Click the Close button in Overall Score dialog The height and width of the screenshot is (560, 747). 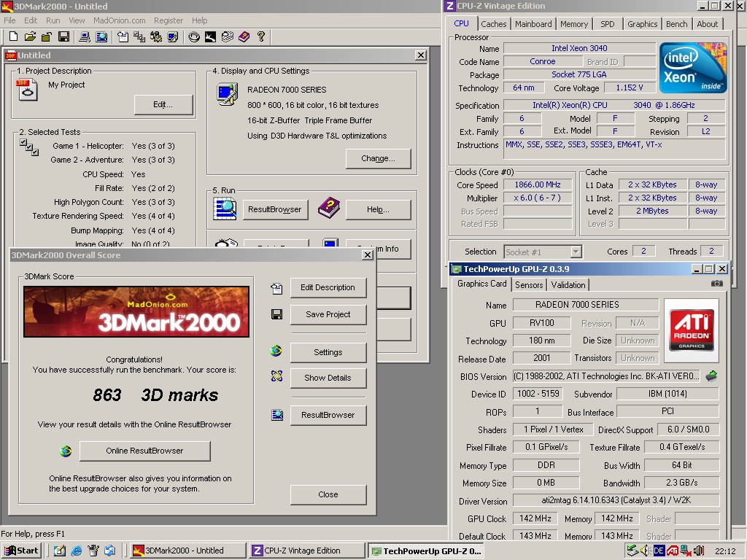(x=328, y=494)
